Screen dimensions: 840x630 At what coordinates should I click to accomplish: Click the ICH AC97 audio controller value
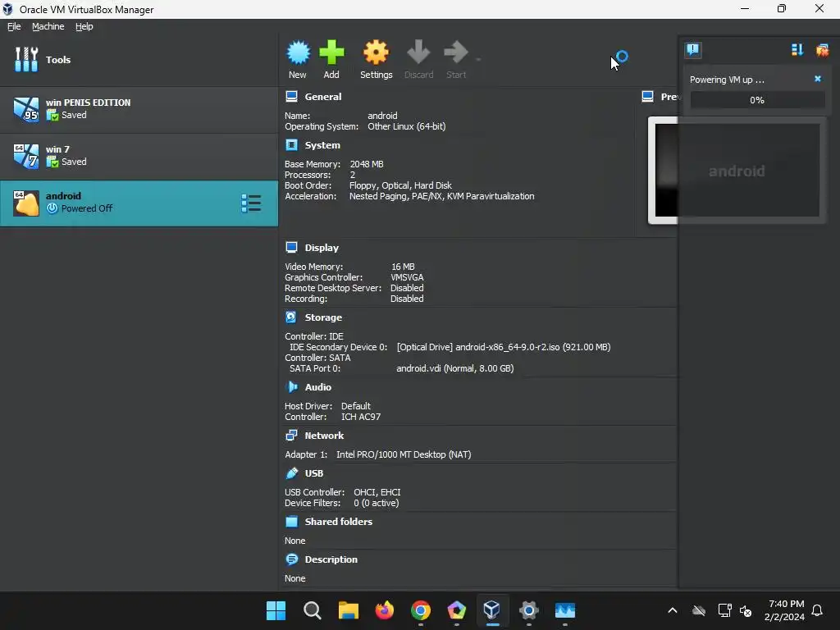[361, 417]
